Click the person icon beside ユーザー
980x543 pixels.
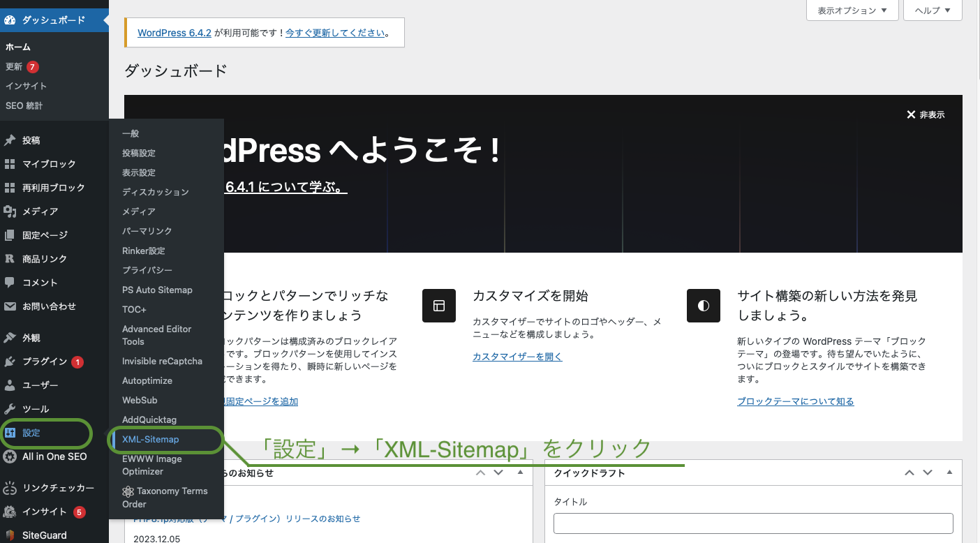tap(10, 385)
